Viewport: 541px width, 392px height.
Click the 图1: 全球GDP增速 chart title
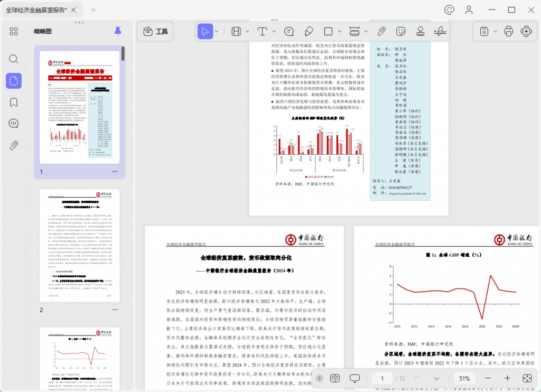(453, 255)
